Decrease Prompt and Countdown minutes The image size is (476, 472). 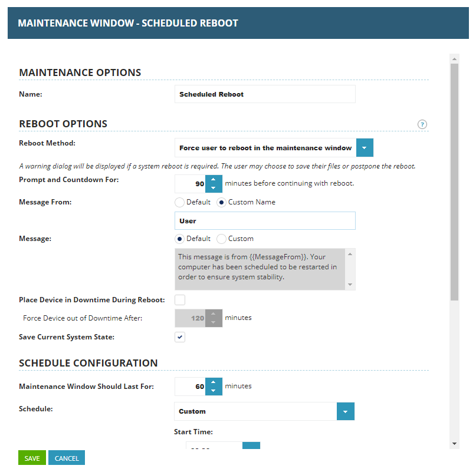point(214,187)
